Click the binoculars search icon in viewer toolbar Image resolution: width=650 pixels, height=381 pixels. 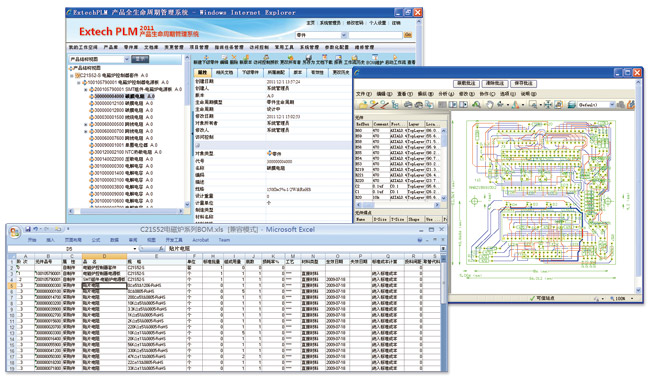[x=476, y=104]
